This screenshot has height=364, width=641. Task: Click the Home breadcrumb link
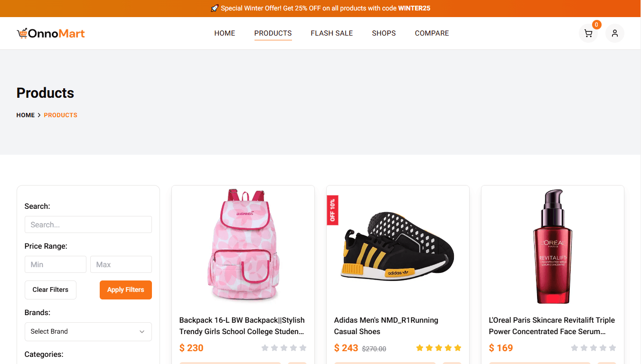pos(26,115)
